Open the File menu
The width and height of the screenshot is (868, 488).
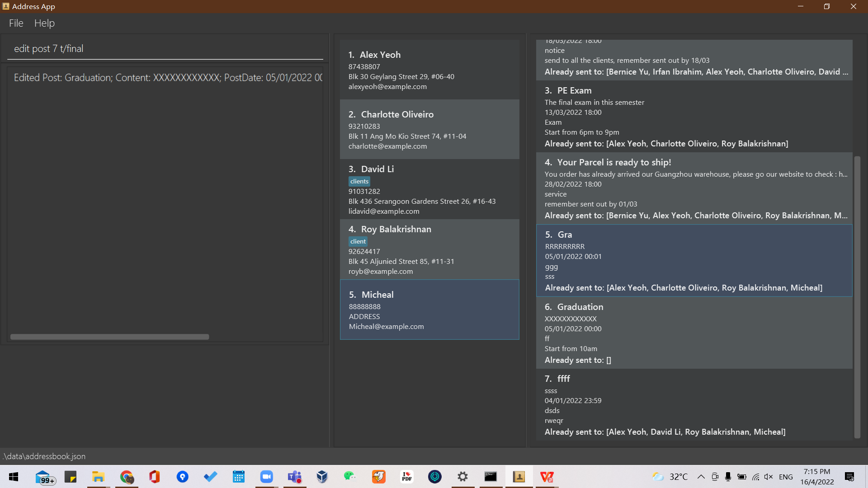point(16,23)
